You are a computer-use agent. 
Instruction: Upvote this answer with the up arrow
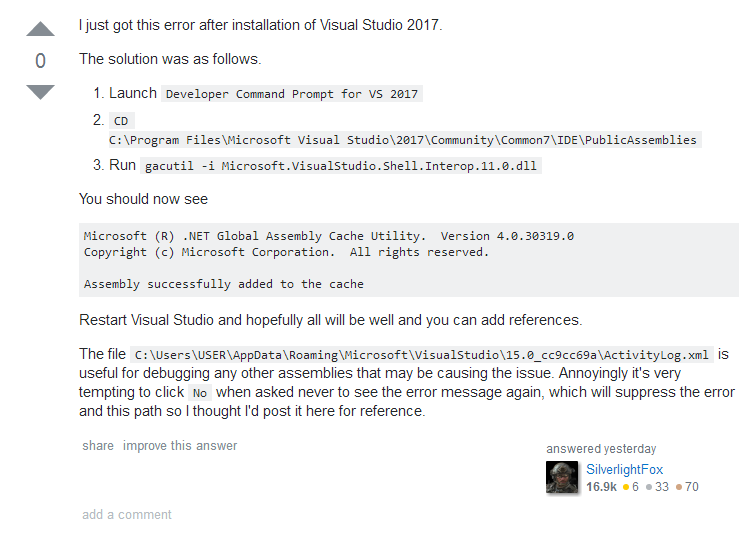coord(40,29)
